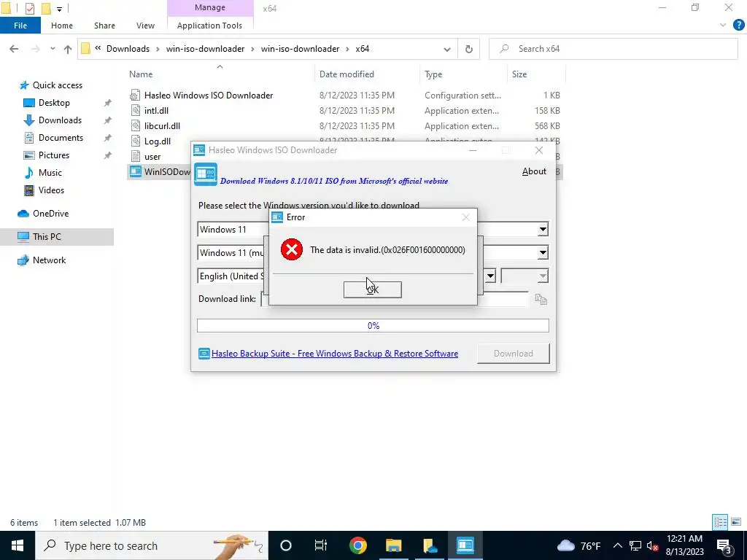Open About in Hasleo ISO Downloader
This screenshot has height=560, width=747.
pos(534,171)
